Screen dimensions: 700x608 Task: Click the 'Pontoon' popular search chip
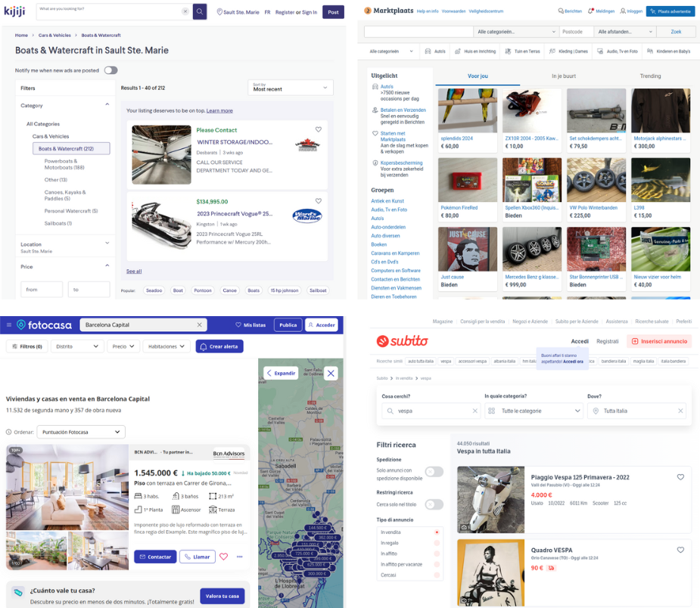(x=203, y=290)
